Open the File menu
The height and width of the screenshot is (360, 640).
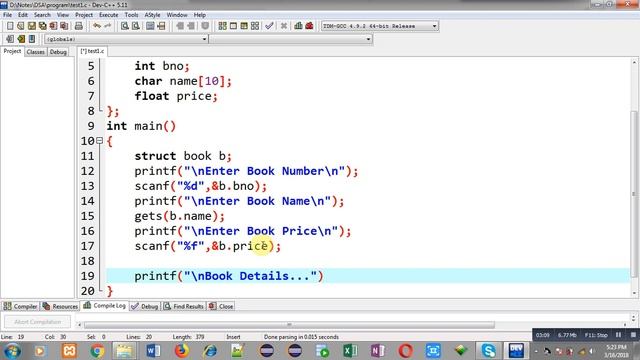tap(7, 15)
